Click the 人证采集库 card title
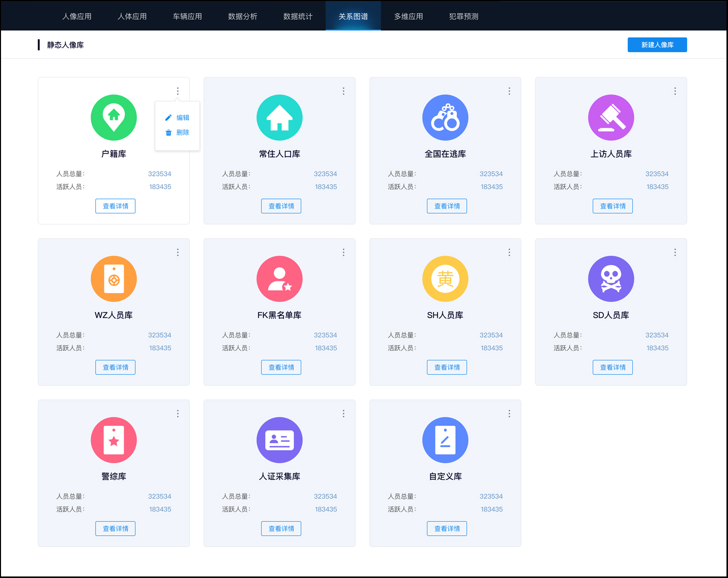Image resolution: width=728 pixels, height=578 pixels. (x=279, y=476)
